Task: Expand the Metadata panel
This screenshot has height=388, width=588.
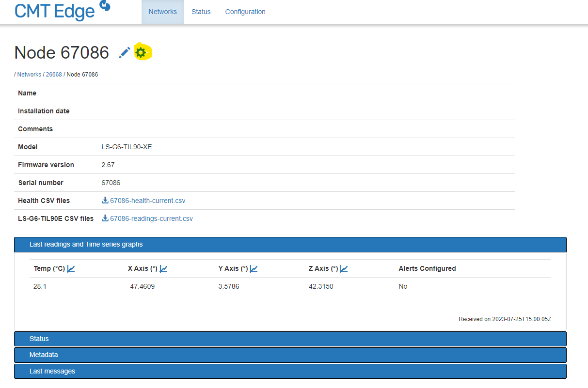Action: click(x=44, y=355)
